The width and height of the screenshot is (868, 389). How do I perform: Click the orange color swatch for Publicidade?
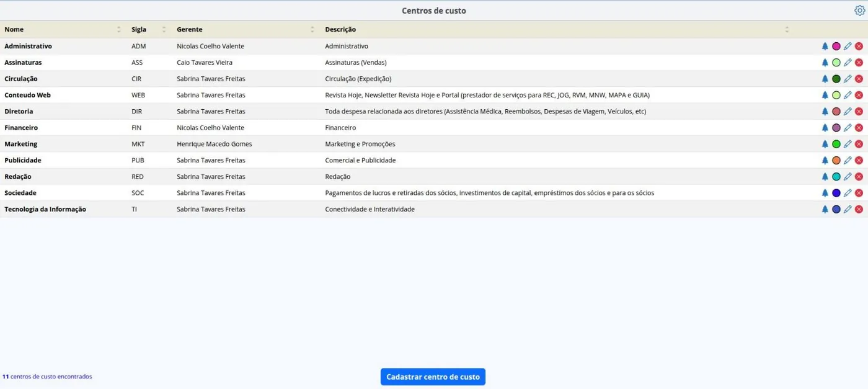point(836,160)
